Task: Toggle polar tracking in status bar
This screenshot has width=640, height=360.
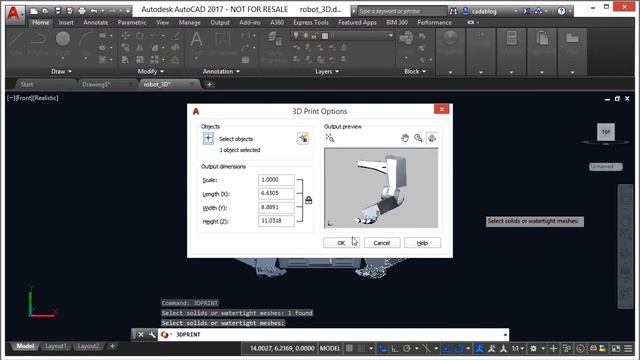Action: coord(407,349)
